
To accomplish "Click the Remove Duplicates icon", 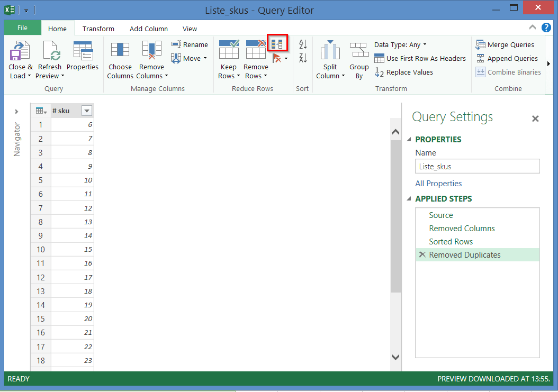I will (x=277, y=44).
